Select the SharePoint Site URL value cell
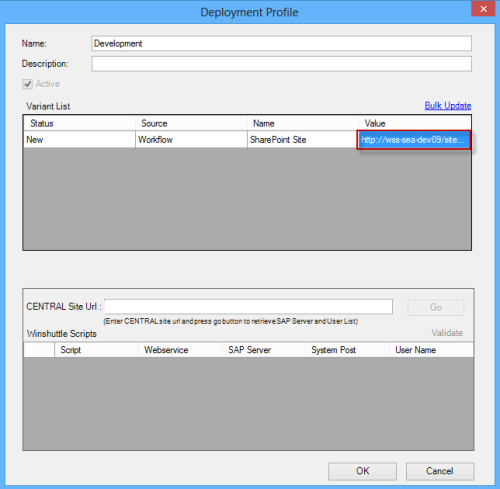The width and height of the screenshot is (500, 489). (414, 140)
